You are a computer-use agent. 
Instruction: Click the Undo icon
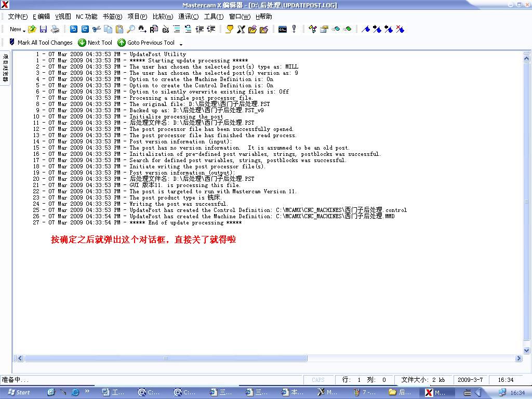coord(73,30)
